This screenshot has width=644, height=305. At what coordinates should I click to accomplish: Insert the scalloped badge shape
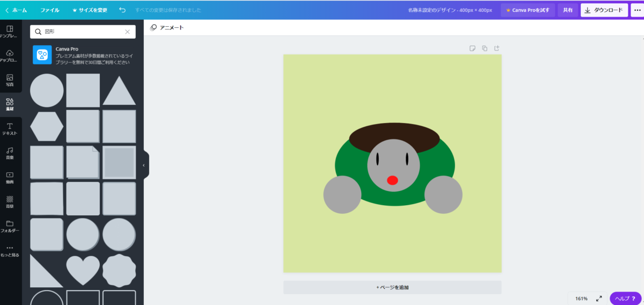[x=119, y=271]
